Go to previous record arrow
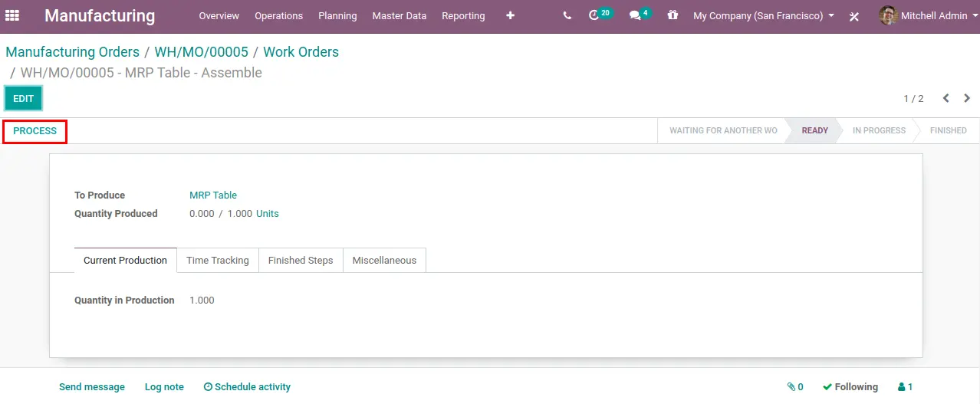Screen dimensions: 980x404 (x=945, y=98)
